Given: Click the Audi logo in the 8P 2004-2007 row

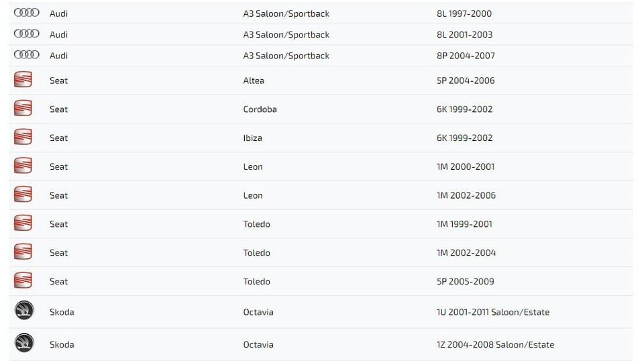Looking at the screenshot, I should point(26,55).
